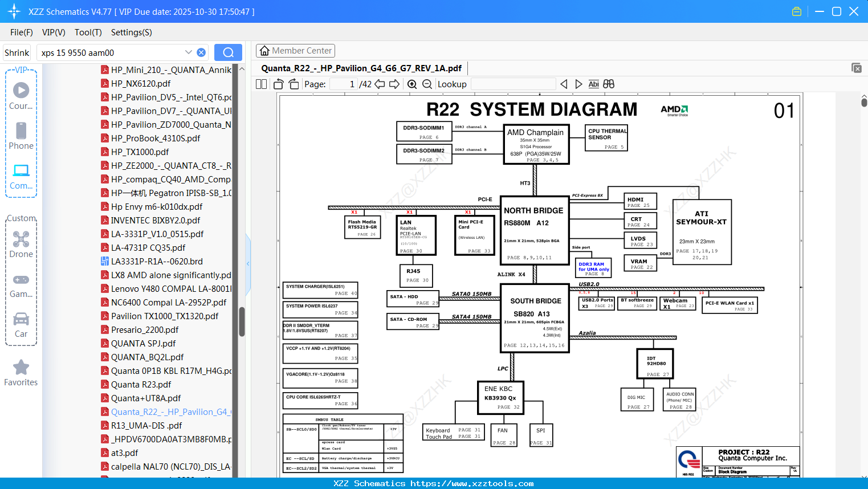Select the Phone category icon
Screen dimensions: 868x489
[x=21, y=136]
